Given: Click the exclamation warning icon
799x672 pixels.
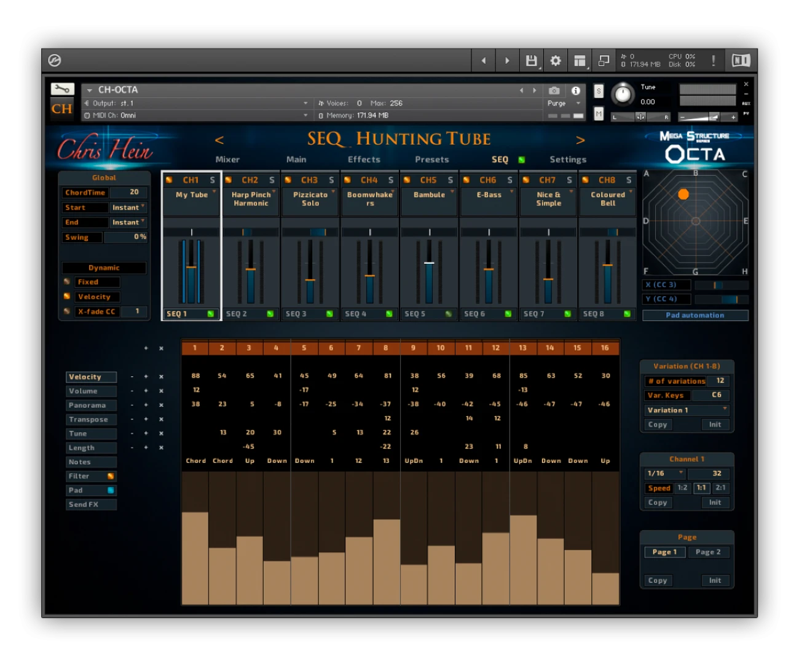Looking at the screenshot, I should [x=713, y=60].
